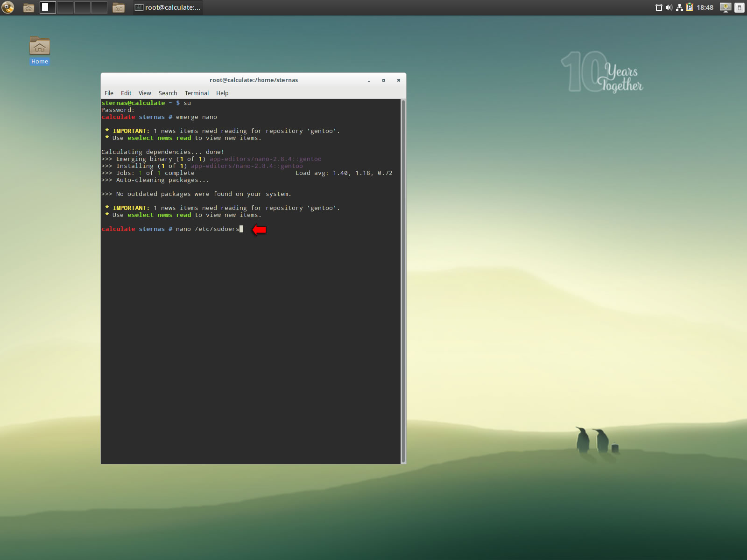Click the 18:48 panel clock
This screenshot has width=747, height=560.
click(705, 7)
